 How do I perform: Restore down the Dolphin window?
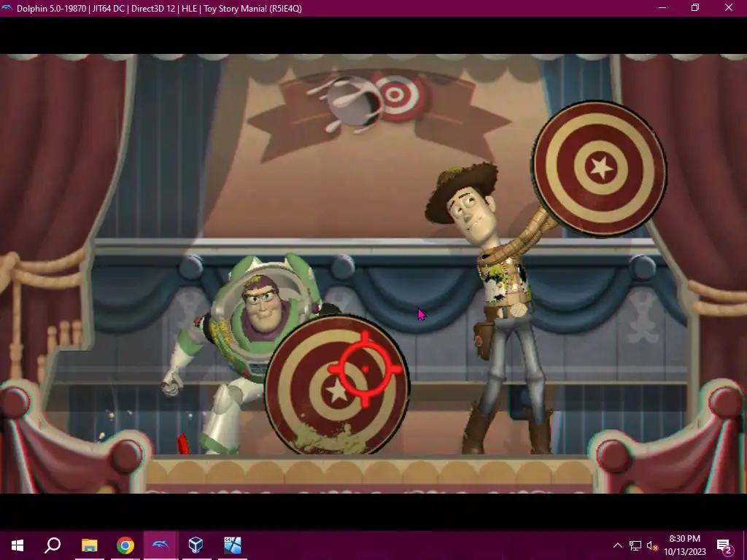click(x=695, y=8)
